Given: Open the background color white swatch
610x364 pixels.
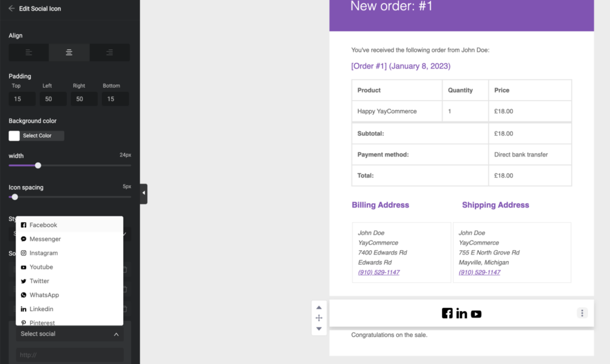Looking at the screenshot, I should point(14,136).
